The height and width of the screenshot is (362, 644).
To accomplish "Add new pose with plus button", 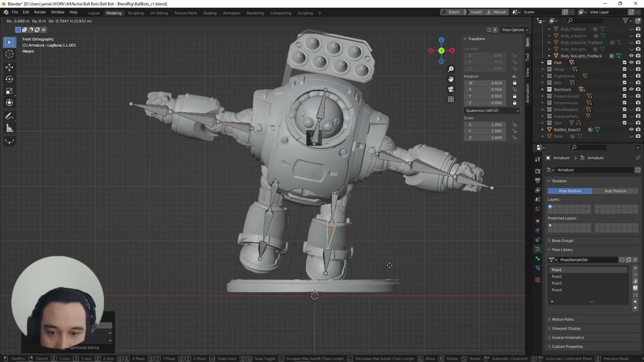I will click(x=635, y=268).
